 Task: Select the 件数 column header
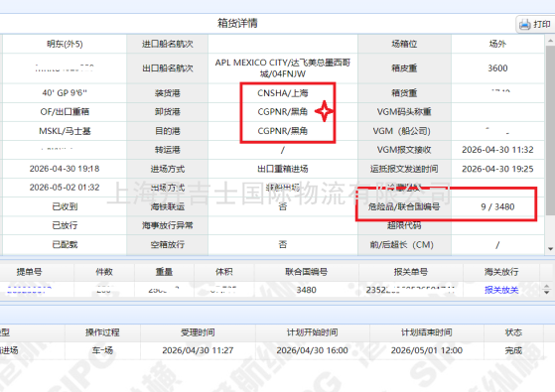click(104, 272)
